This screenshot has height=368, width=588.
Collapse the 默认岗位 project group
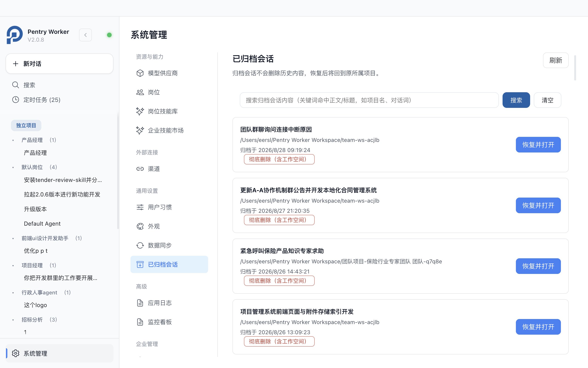point(13,167)
